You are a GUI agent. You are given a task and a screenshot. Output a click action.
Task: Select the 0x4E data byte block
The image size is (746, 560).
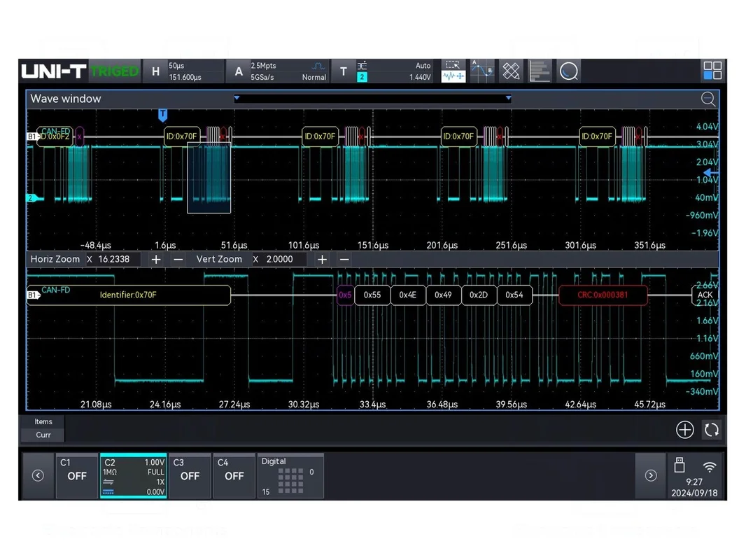408,295
